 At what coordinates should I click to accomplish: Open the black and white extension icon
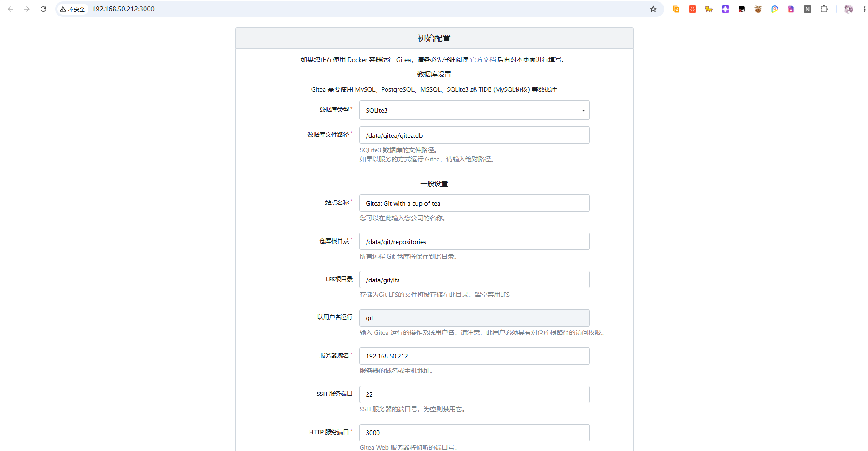click(x=742, y=9)
